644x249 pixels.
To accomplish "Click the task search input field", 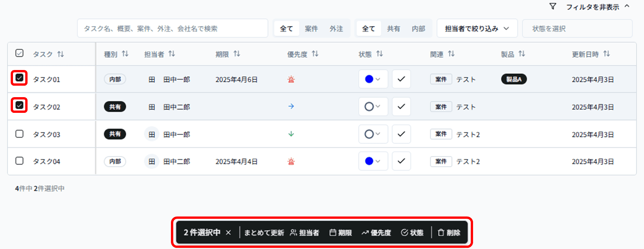I will [x=172, y=29].
